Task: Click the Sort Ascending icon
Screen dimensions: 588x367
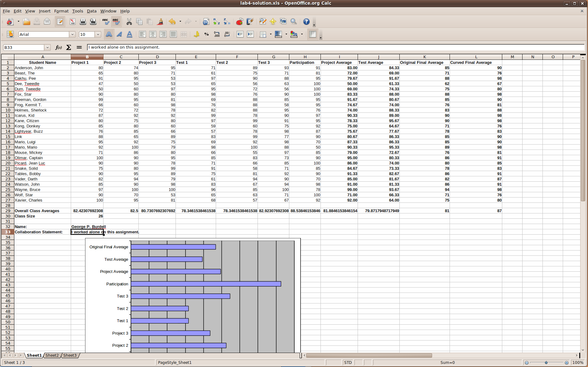Action: coord(216,21)
